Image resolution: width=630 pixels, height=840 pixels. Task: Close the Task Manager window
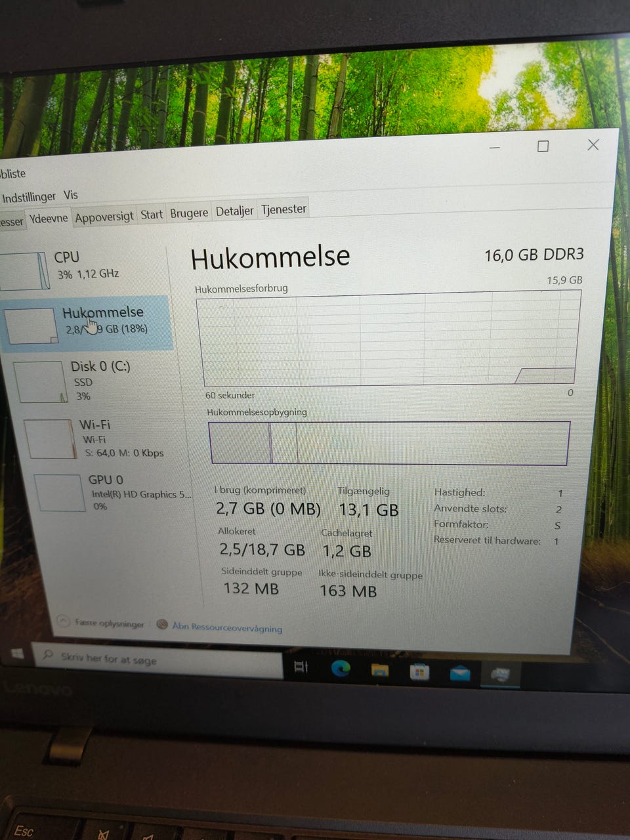coord(593,145)
